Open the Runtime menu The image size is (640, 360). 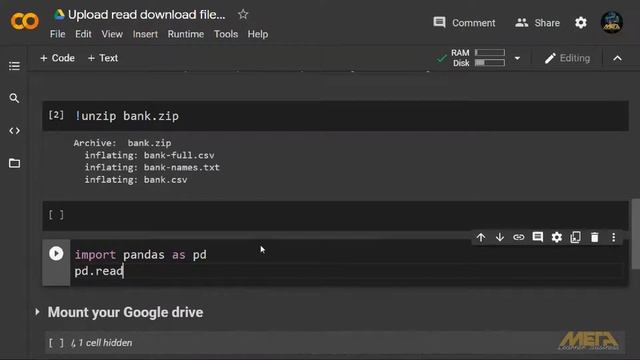click(x=186, y=34)
